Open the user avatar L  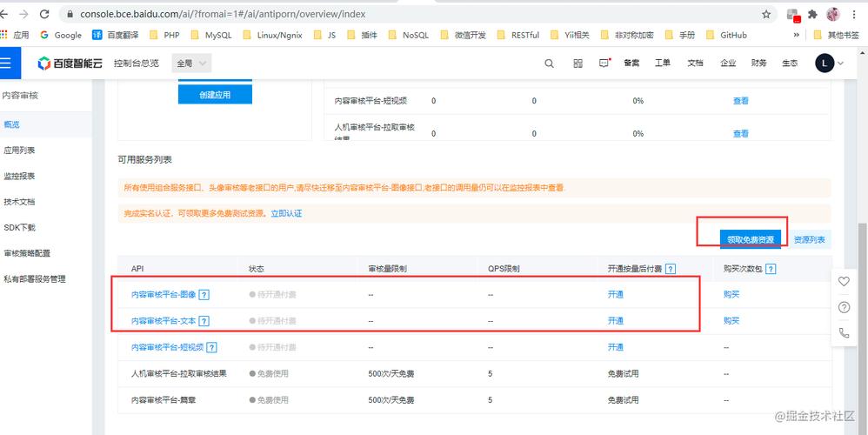coord(825,64)
